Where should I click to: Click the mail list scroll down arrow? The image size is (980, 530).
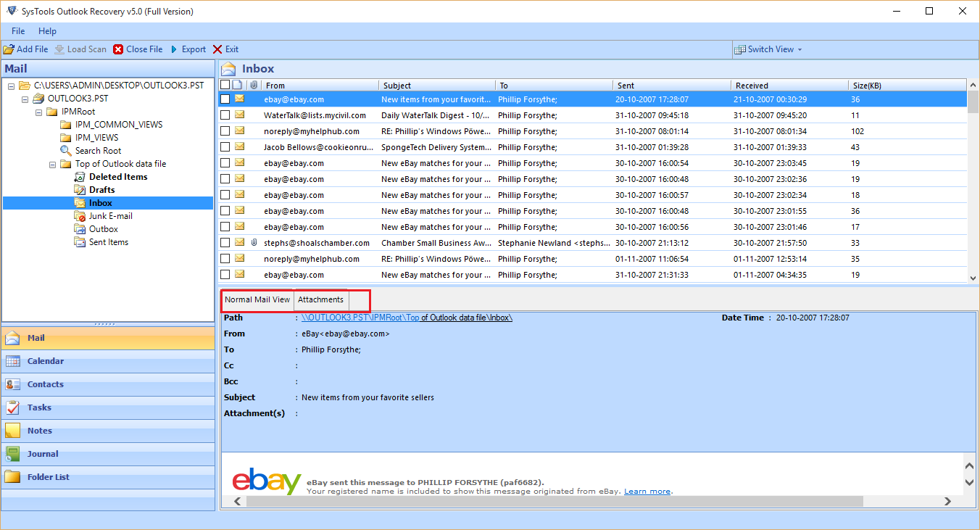click(973, 277)
